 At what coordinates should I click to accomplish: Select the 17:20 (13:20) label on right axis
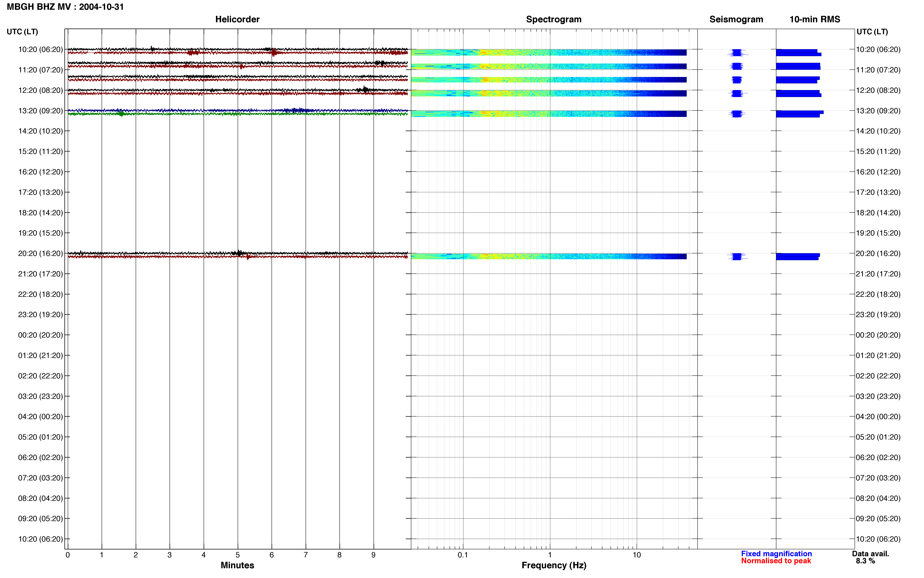click(878, 192)
